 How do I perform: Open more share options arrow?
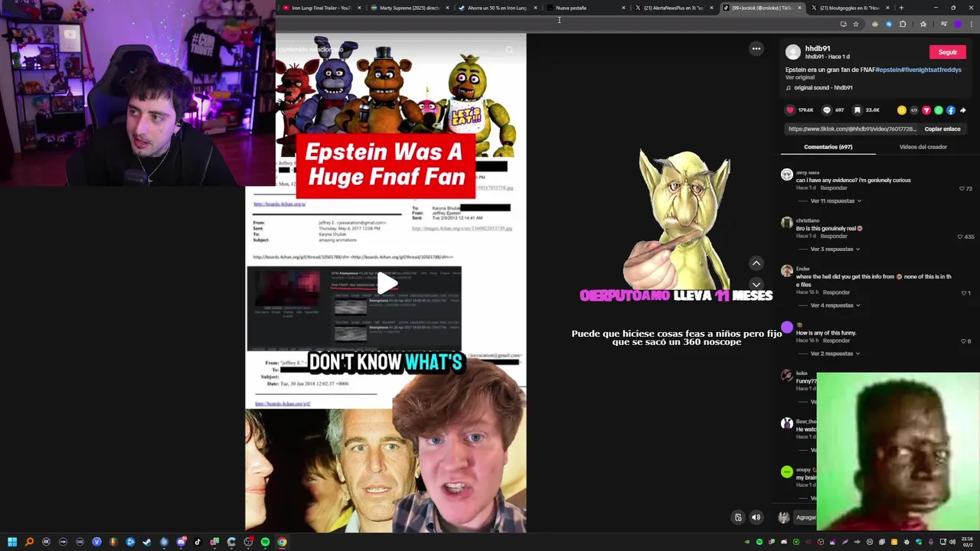click(963, 110)
